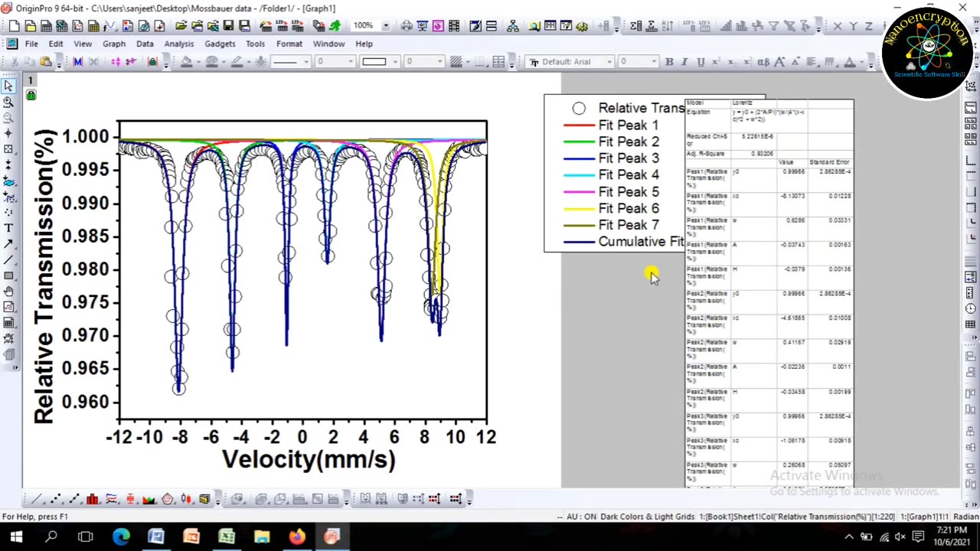This screenshot has height=551, width=980.
Task: Open File Explorer from taskbar
Action: pos(262,536)
